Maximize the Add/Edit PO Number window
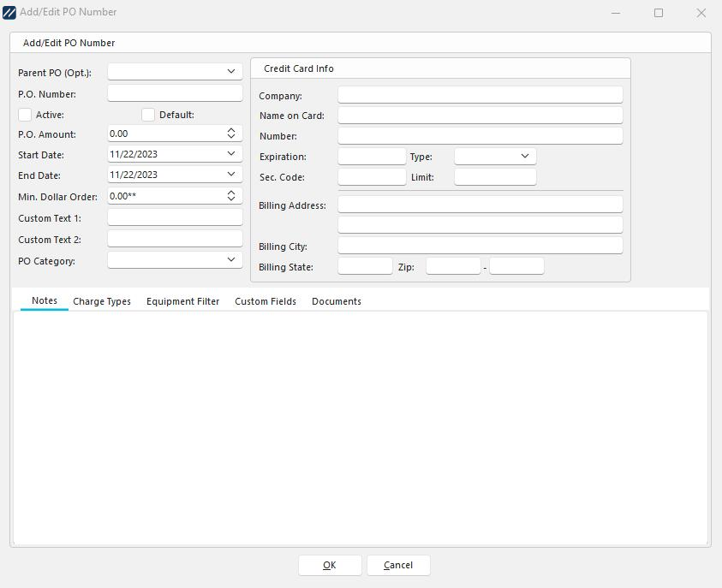 pos(659,13)
